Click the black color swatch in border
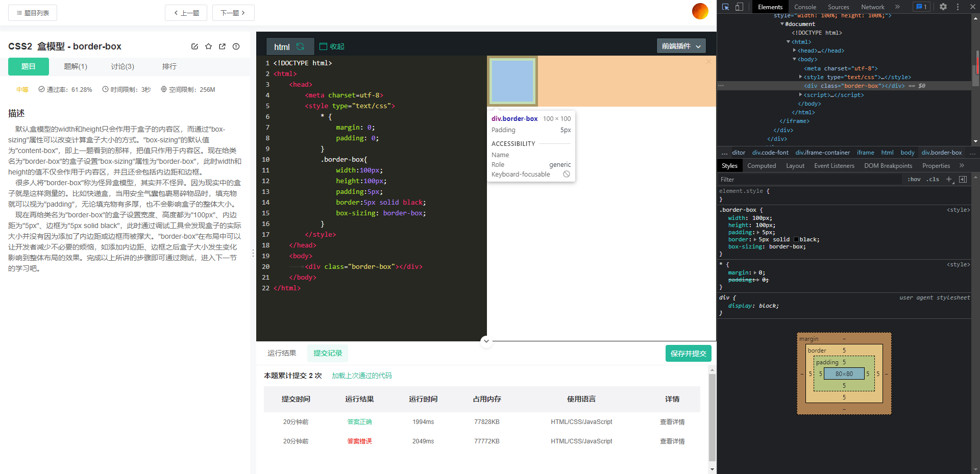The image size is (980, 474). point(796,240)
